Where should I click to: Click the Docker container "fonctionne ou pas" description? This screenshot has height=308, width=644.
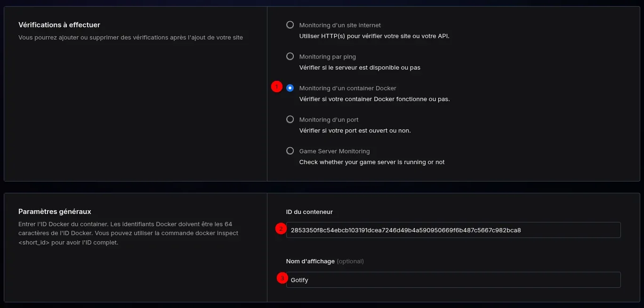click(374, 99)
